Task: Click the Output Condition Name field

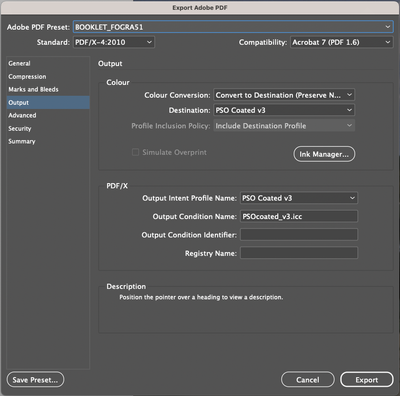Action: pyautogui.click(x=299, y=216)
